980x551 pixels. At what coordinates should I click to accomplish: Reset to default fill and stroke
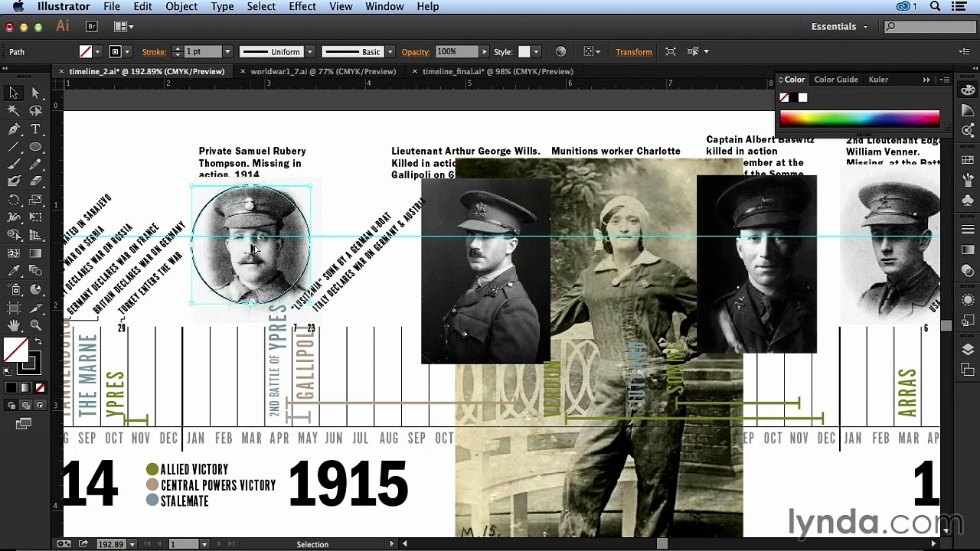coord(8,372)
